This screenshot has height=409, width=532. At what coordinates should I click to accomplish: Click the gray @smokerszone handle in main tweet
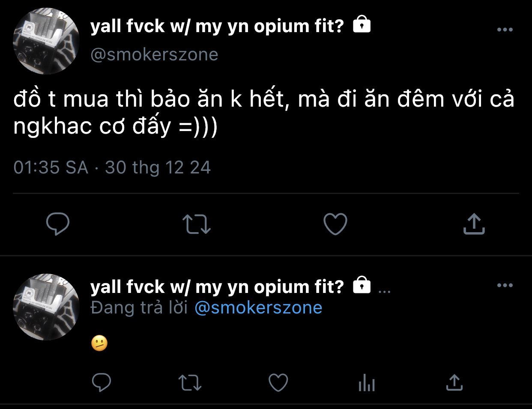tap(154, 55)
